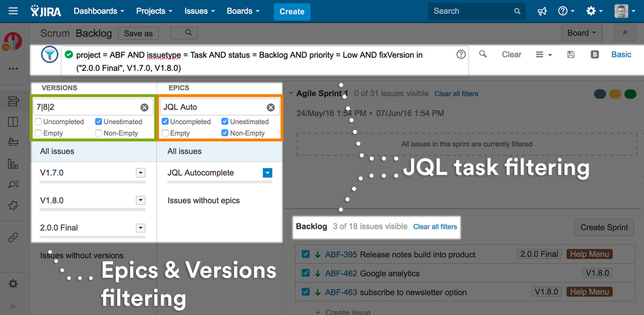Toggle Versions Non-Empty checkbox

99,133
